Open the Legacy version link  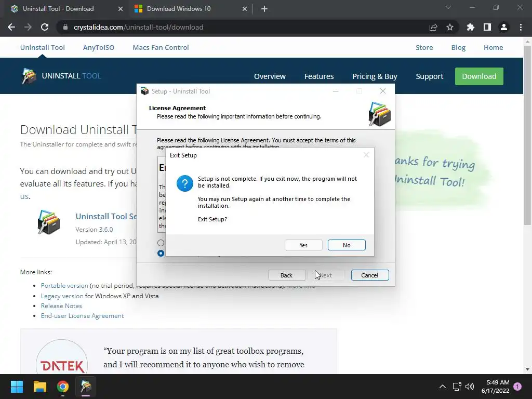(x=62, y=296)
